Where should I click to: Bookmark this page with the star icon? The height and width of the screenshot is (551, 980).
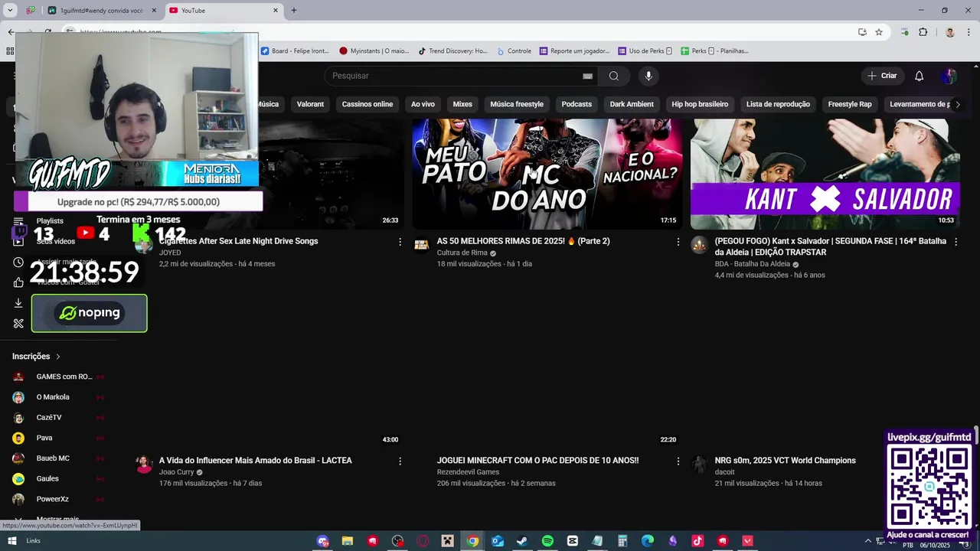pyautogui.click(x=879, y=32)
